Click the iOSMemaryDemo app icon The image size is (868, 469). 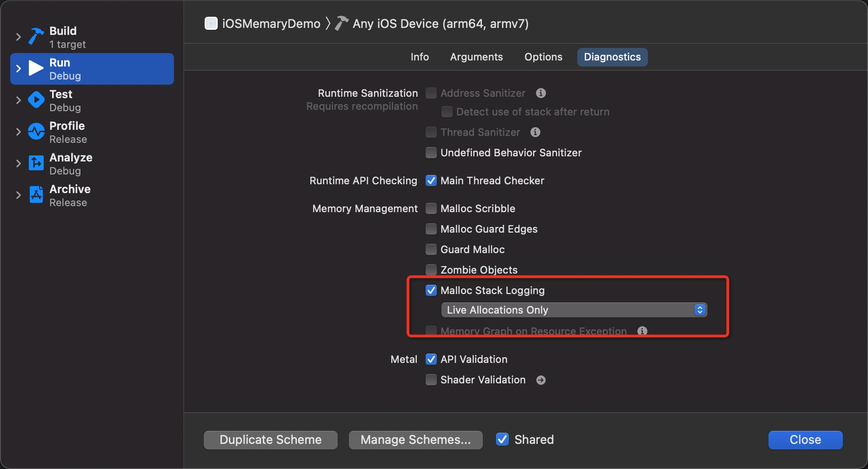(211, 23)
